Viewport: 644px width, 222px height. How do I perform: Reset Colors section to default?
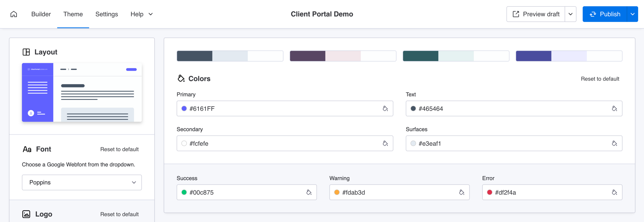click(600, 79)
